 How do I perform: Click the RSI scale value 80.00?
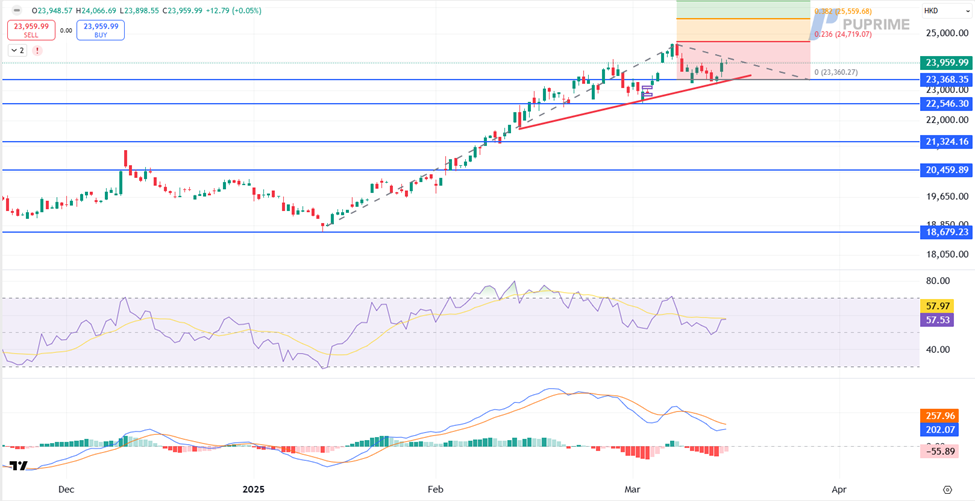pos(940,281)
